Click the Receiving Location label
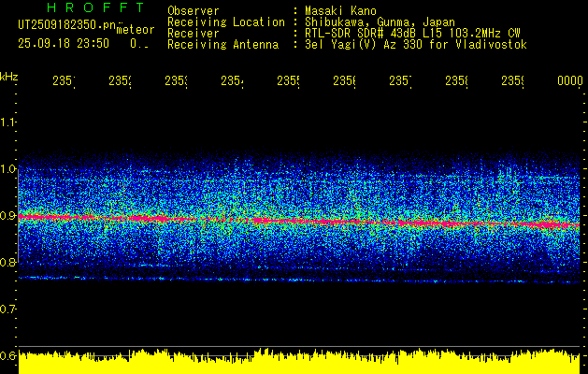This screenshot has width=588, height=374. tap(226, 22)
